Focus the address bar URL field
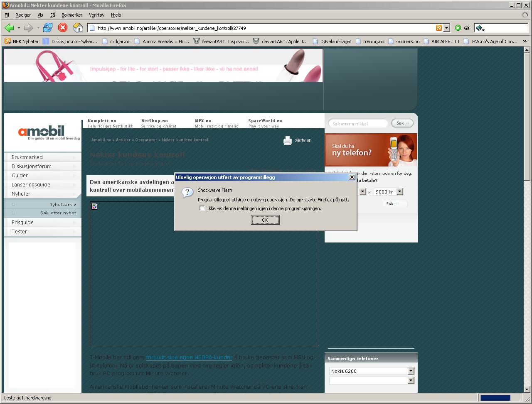This screenshot has width=532, height=404. pos(265,28)
